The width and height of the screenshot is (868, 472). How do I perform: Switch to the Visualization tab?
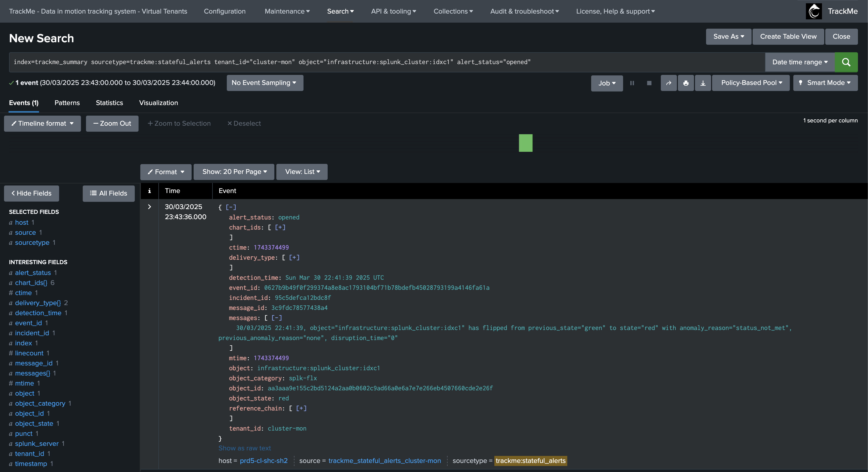158,103
